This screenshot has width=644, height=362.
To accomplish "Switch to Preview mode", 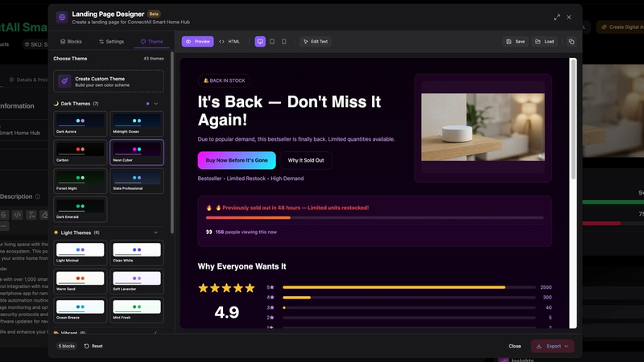I will point(197,42).
